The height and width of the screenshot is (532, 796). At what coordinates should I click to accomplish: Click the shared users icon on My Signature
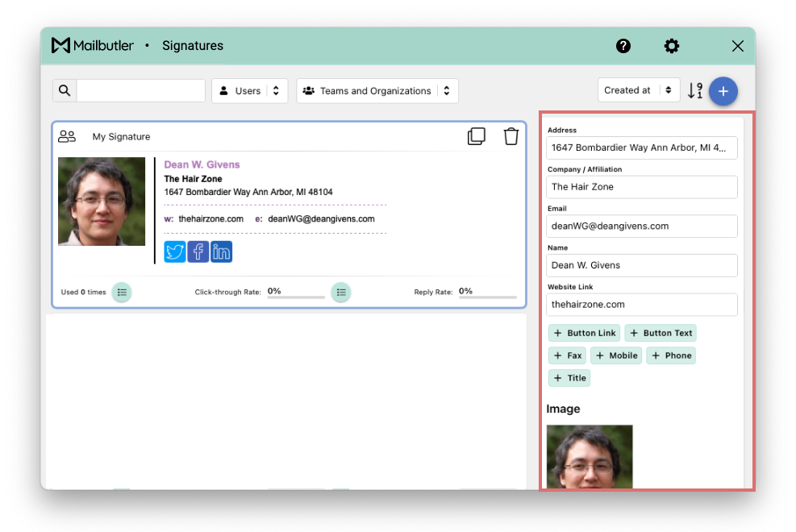(67, 135)
